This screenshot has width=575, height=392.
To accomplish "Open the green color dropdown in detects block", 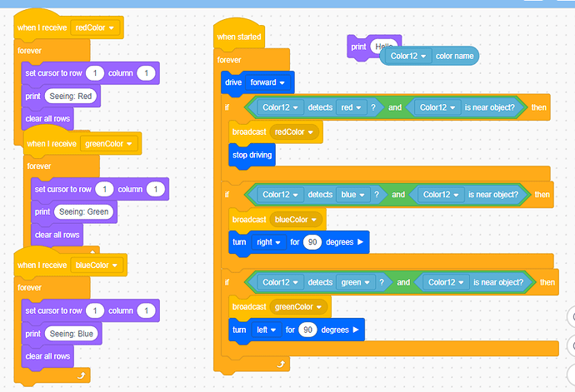I will click(355, 282).
